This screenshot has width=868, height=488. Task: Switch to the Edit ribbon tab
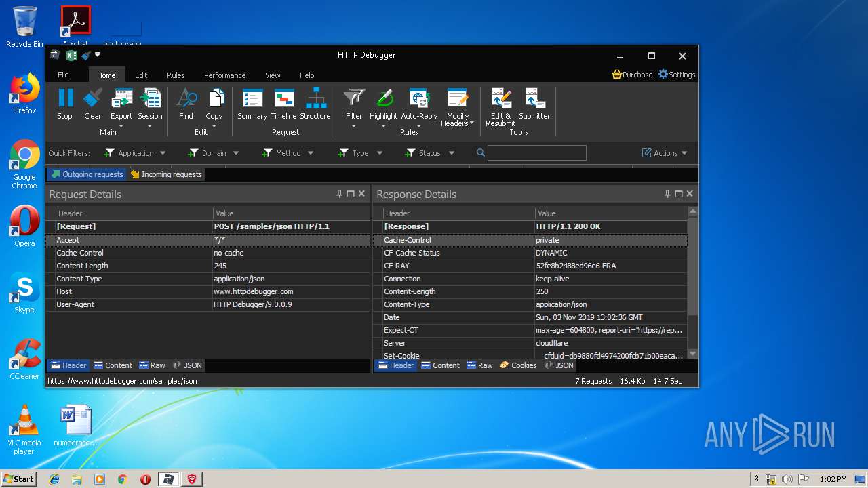click(141, 75)
